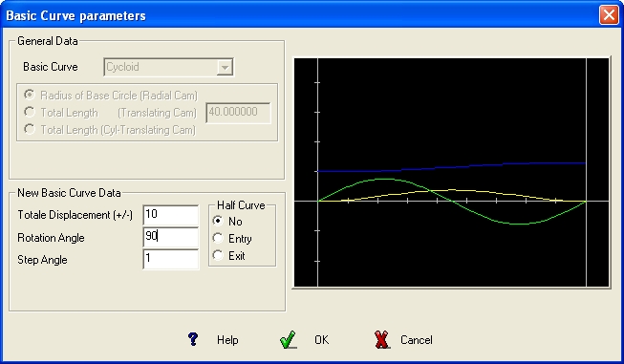Click the green checkmark OK icon
The image size is (624, 364).
pyautogui.click(x=289, y=339)
